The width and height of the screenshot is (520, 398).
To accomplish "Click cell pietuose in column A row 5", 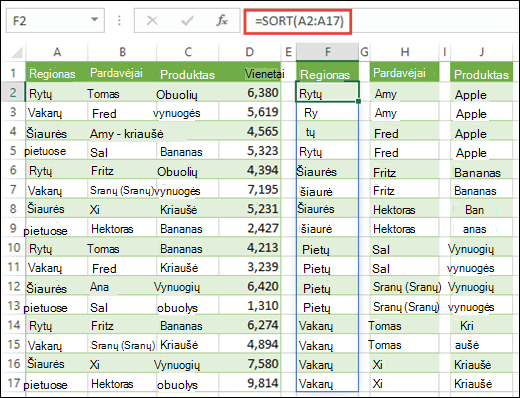I will point(57,150).
